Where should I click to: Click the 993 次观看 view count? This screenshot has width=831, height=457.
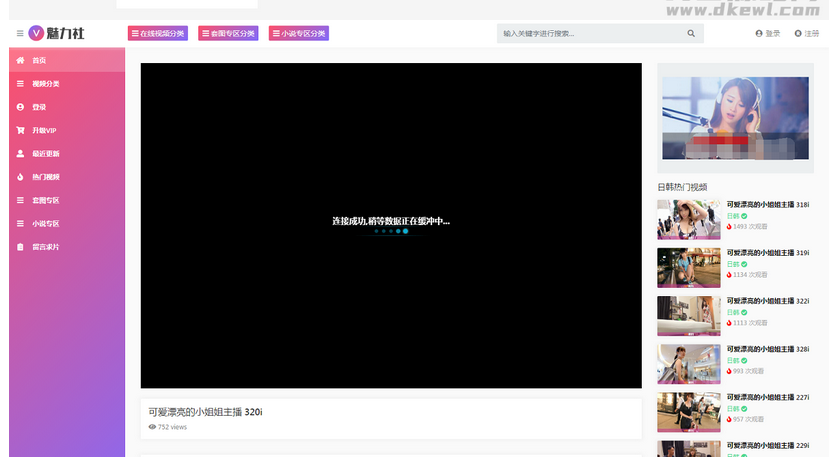(748, 372)
